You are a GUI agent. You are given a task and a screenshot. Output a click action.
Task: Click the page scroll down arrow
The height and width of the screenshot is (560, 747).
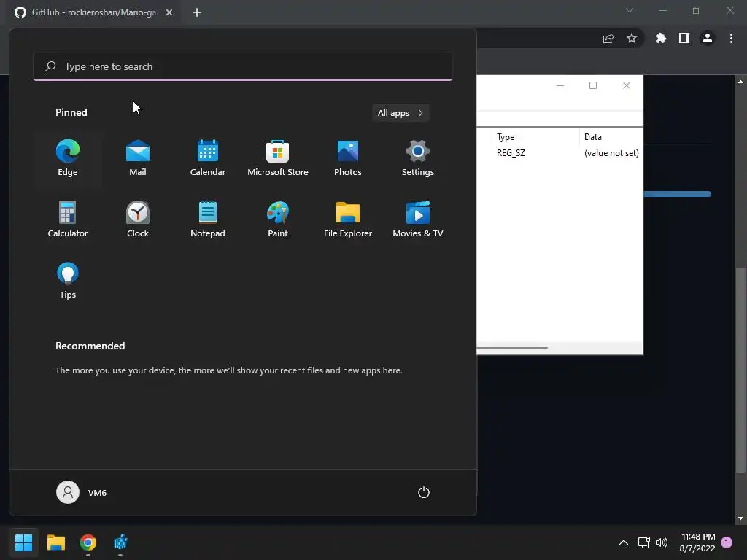coord(740,518)
